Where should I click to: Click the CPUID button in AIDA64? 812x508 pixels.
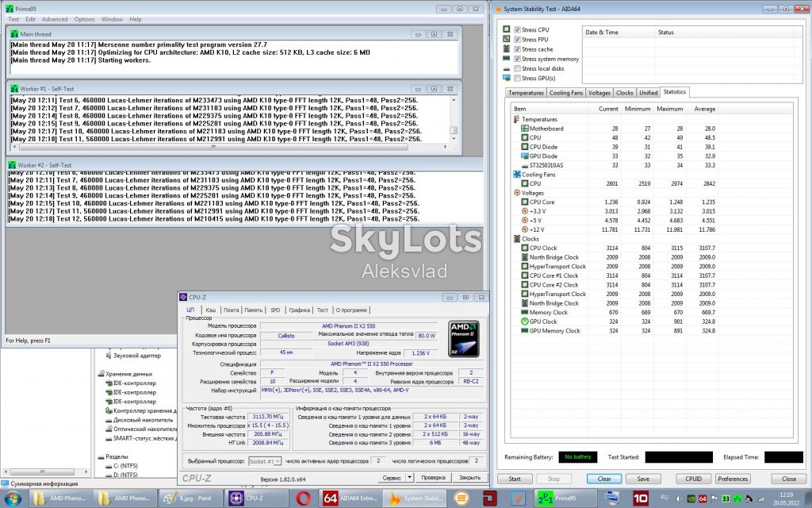tap(693, 479)
